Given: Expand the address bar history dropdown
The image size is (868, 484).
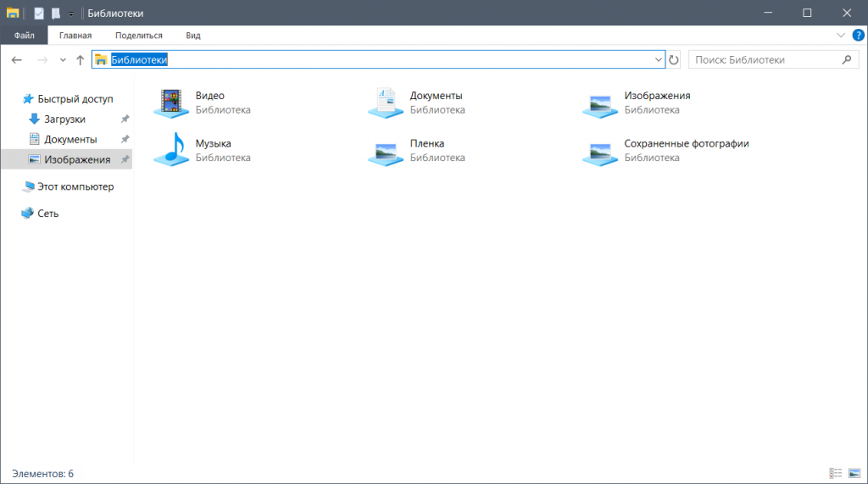Looking at the screenshot, I should [x=659, y=60].
